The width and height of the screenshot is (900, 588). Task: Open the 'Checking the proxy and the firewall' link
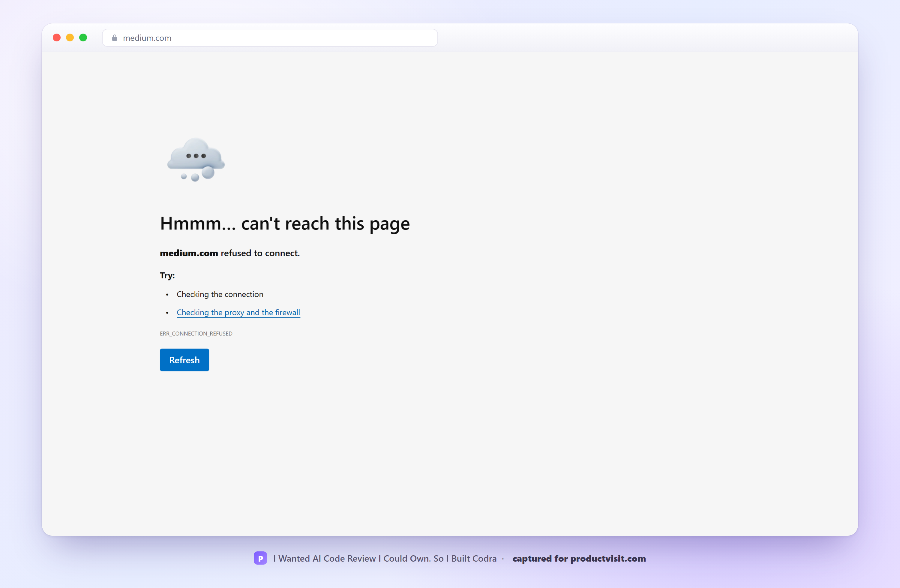point(238,312)
